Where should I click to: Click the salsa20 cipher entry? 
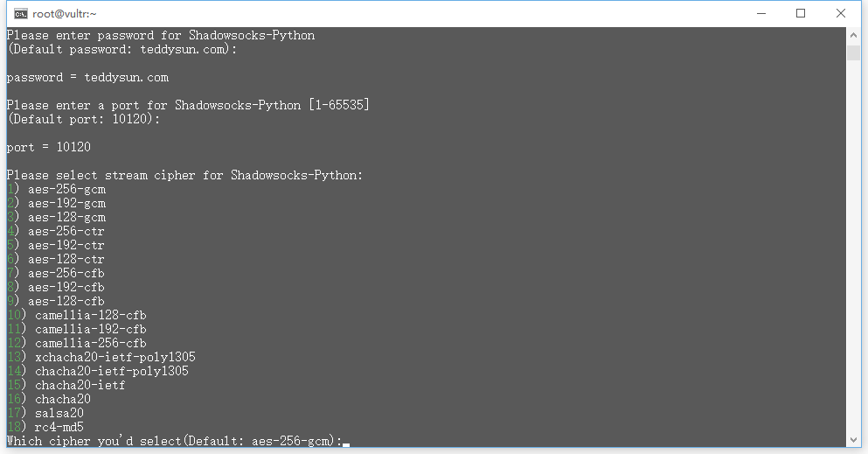point(59,413)
